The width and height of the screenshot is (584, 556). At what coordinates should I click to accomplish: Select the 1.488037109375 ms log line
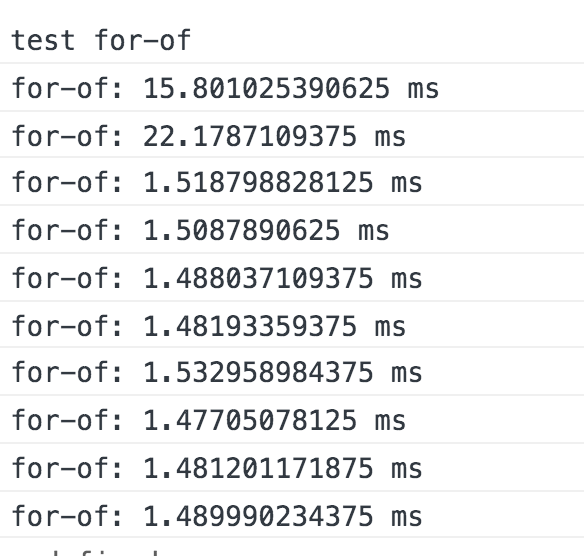click(292, 278)
